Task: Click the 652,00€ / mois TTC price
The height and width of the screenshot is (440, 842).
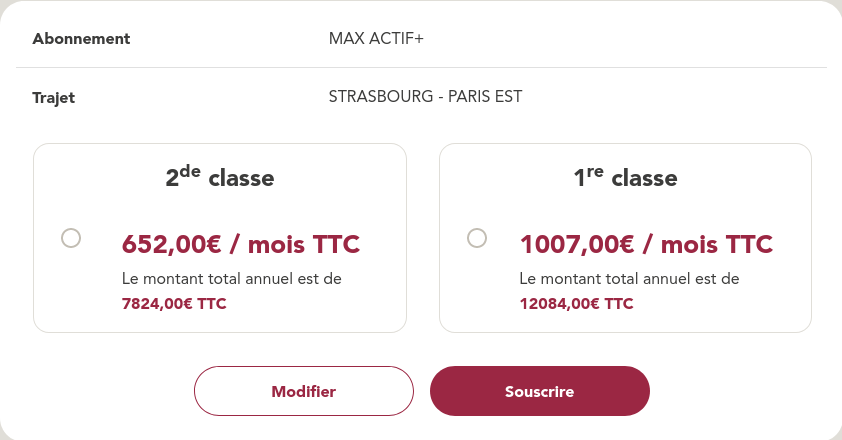Action: coord(240,244)
